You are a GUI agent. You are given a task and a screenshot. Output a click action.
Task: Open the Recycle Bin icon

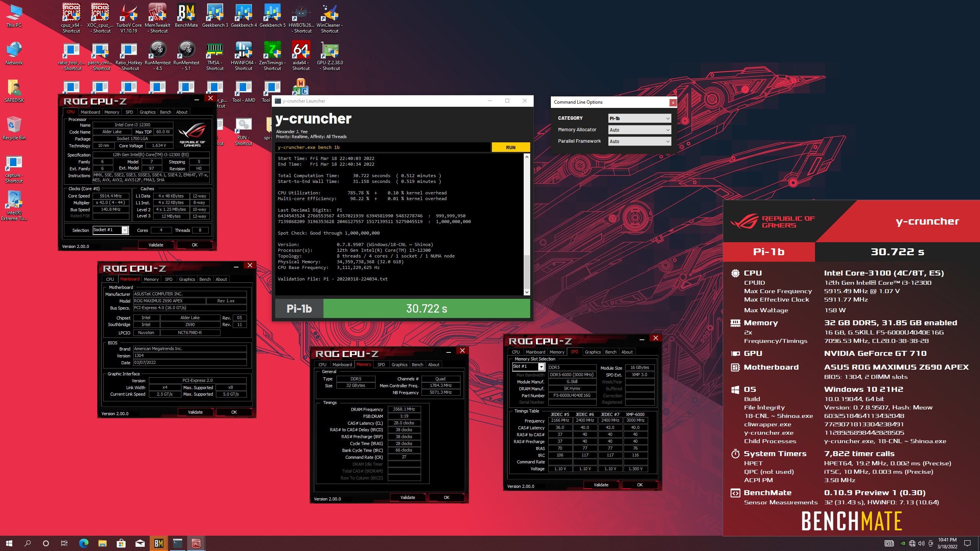tap(14, 128)
